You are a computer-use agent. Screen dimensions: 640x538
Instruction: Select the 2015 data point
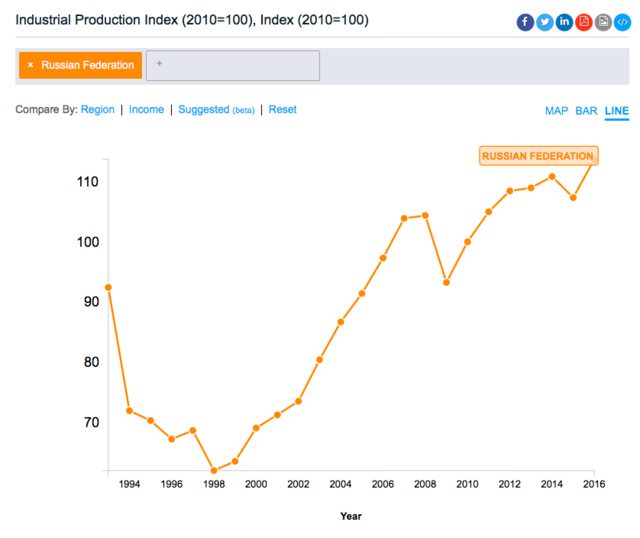coord(573,198)
